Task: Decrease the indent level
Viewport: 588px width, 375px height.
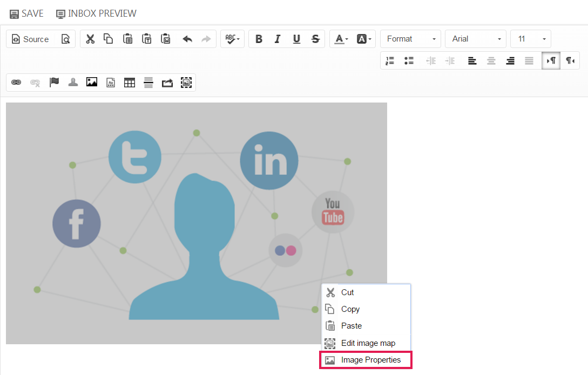Action: pyautogui.click(x=431, y=60)
